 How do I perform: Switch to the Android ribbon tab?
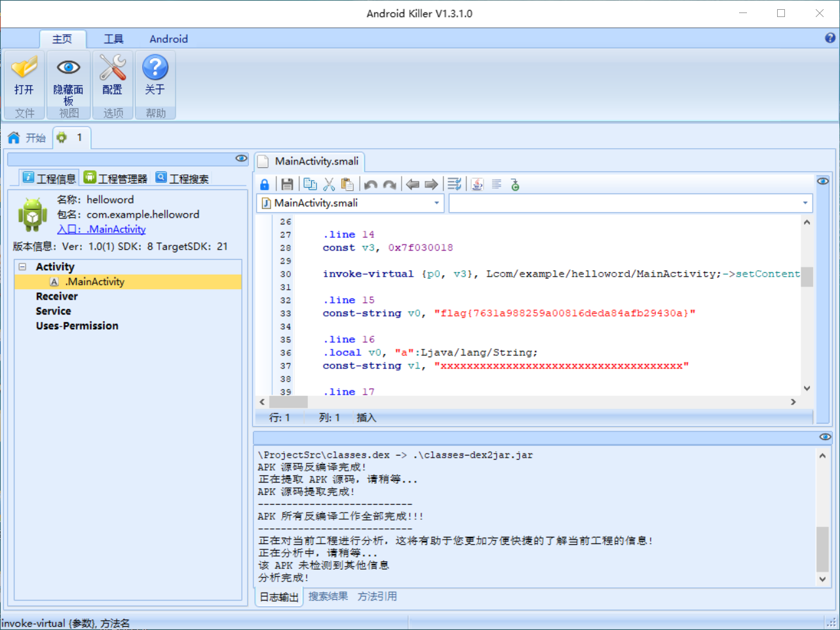168,39
